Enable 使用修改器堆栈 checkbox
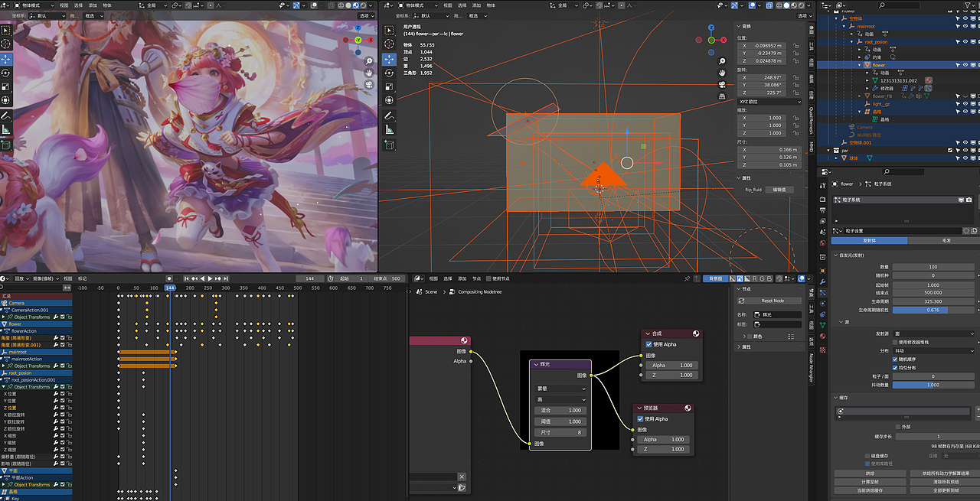 [895, 342]
